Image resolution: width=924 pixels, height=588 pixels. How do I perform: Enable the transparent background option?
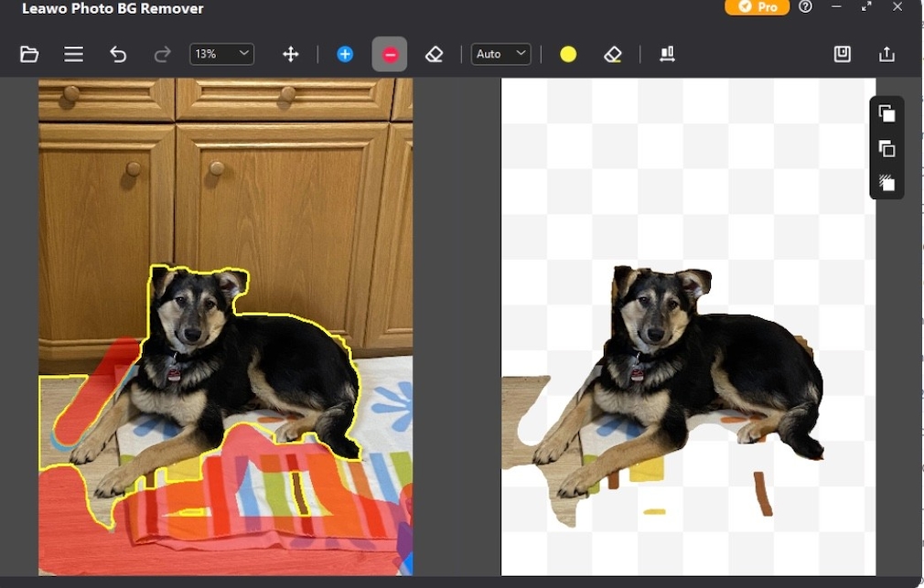[x=886, y=147]
